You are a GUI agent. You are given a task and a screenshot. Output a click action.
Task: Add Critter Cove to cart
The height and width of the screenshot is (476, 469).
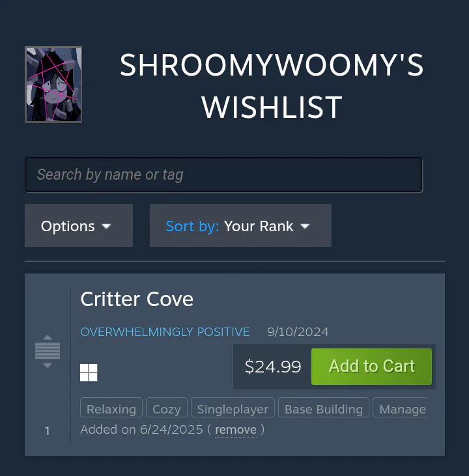pos(371,367)
